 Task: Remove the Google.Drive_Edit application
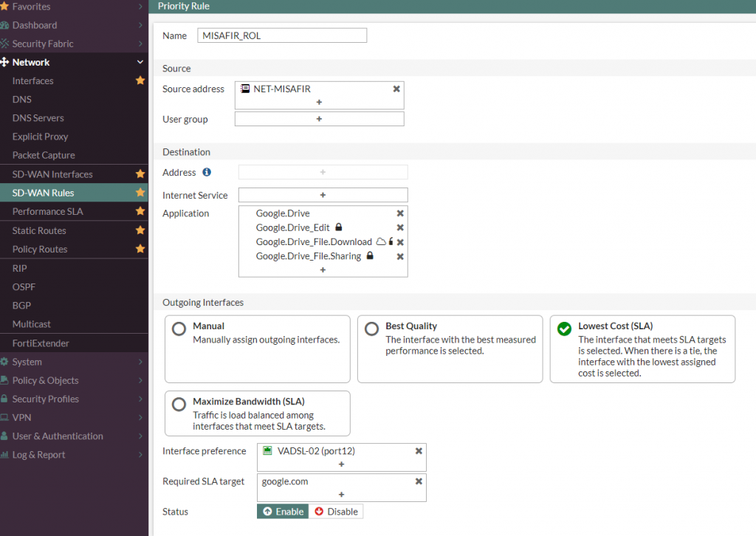point(400,227)
